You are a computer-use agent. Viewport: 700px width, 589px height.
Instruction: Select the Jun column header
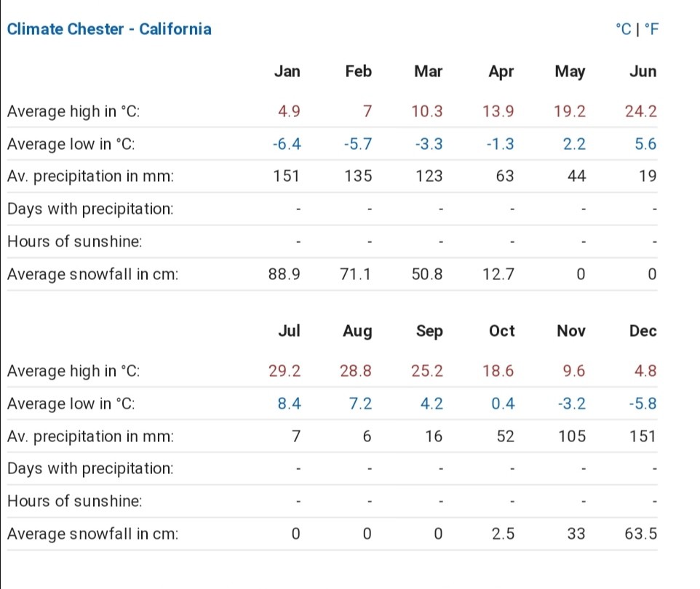643,71
